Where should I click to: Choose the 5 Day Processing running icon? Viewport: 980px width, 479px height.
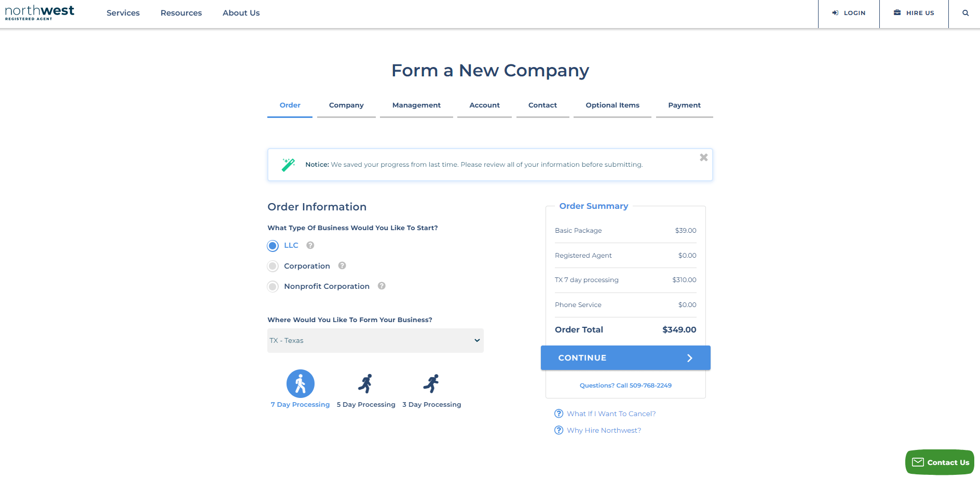point(366,384)
